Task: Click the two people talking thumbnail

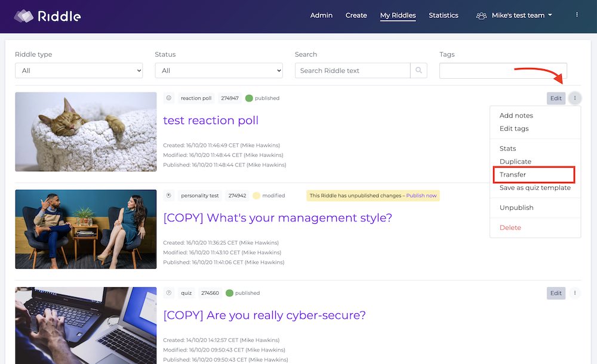Action: click(85, 229)
